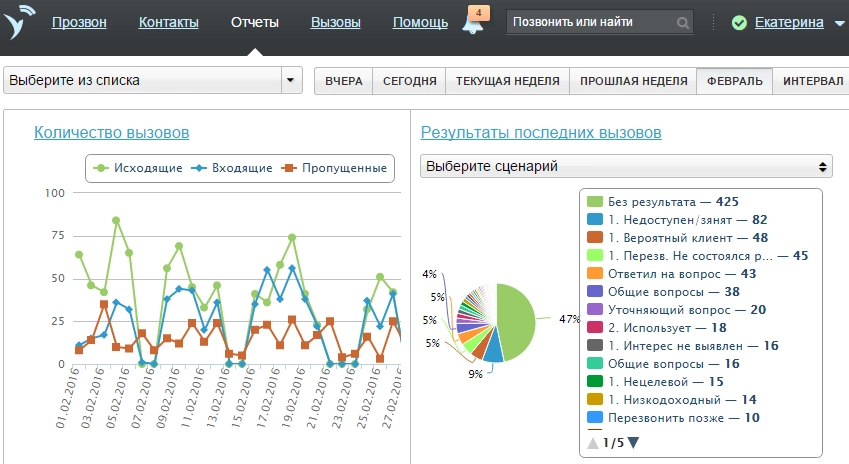This screenshot has width=849, height=464.
Task: Click the app logo icon
Action: [19, 21]
